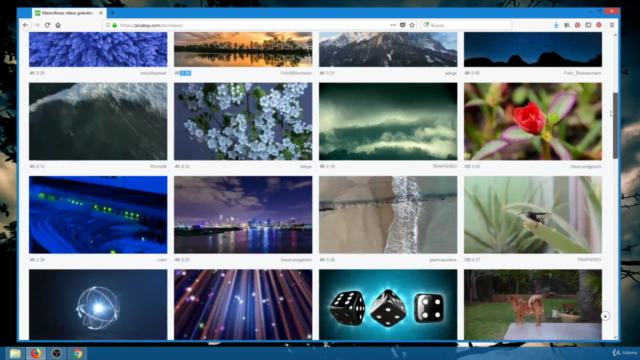Screen dimensions: 640x360
Task: Click the page vertical scrollbar thumb
Action: [615, 125]
